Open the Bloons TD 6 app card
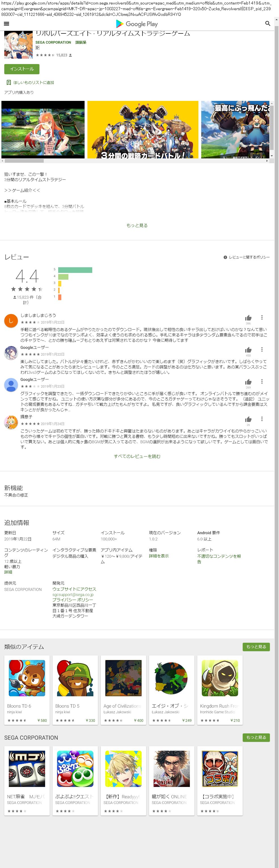 [x=27, y=690]
